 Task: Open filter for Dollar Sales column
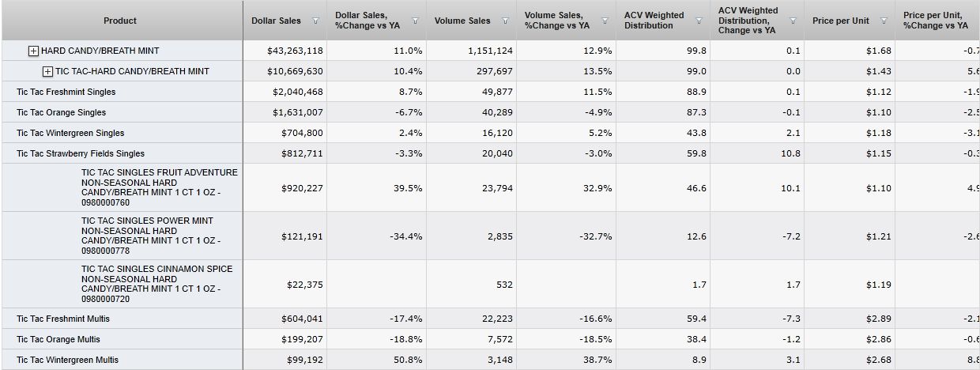tap(315, 21)
